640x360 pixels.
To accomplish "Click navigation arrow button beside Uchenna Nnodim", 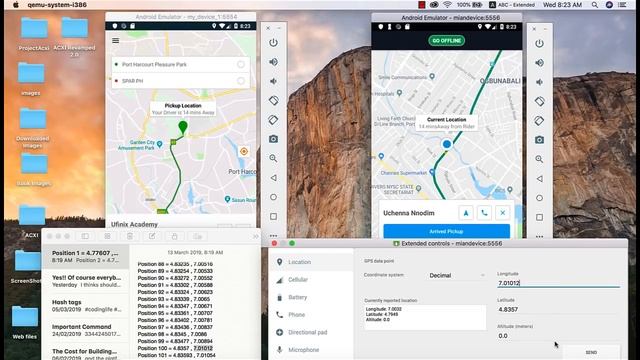I will 466,213.
